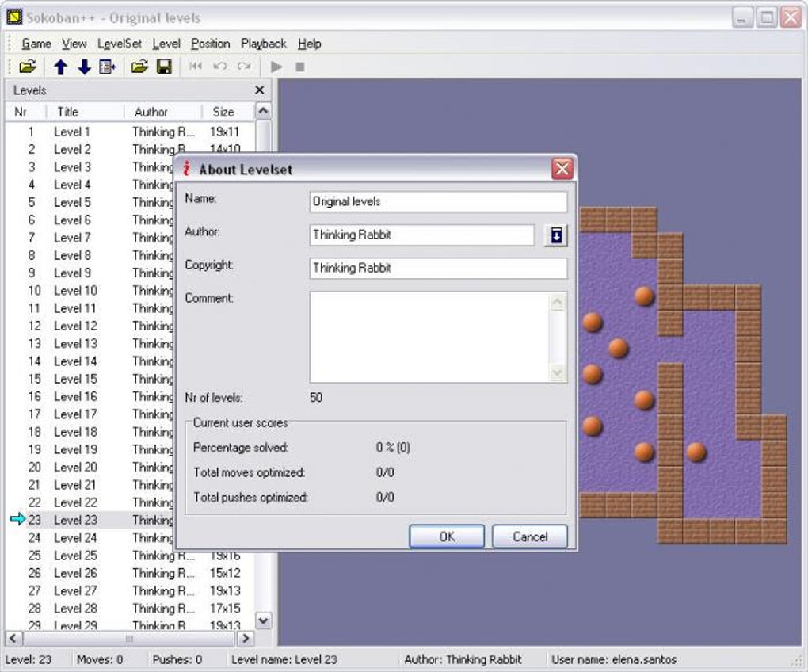Screen dimensions: 808x672
Task: Click the level list scroll-up arrow
Action: (x=263, y=111)
